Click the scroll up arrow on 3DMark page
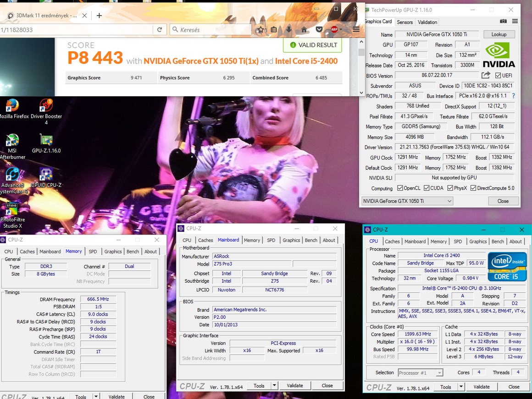 tap(361, 42)
